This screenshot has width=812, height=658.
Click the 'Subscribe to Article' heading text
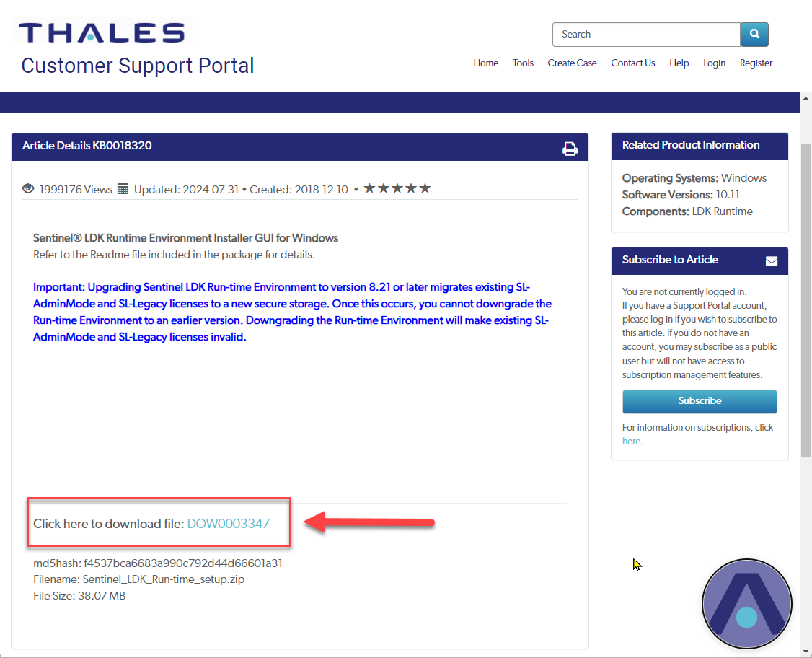pyautogui.click(x=670, y=260)
